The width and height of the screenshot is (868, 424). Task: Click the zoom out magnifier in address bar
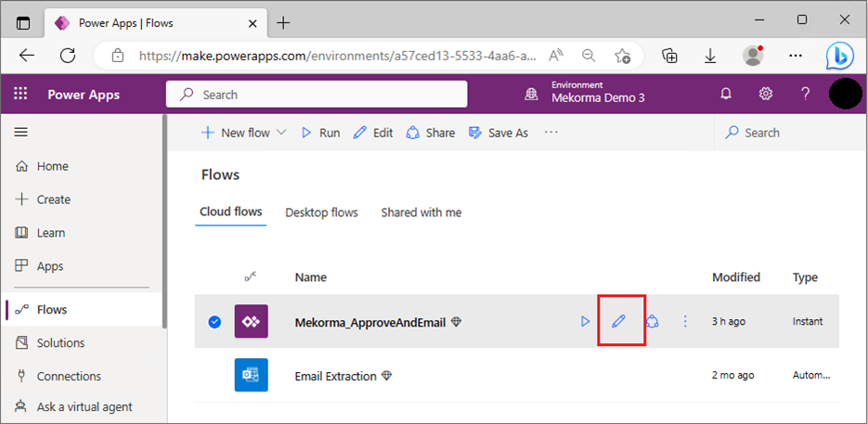click(x=589, y=56)
